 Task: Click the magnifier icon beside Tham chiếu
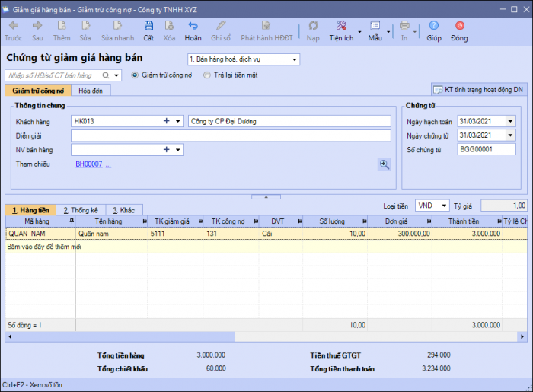coord(385,164)
